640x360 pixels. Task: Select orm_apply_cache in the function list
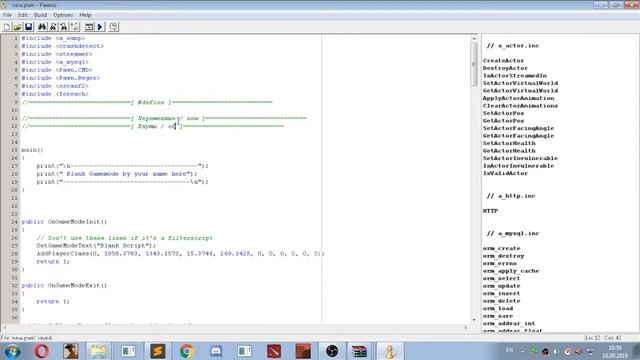point(511,271)
